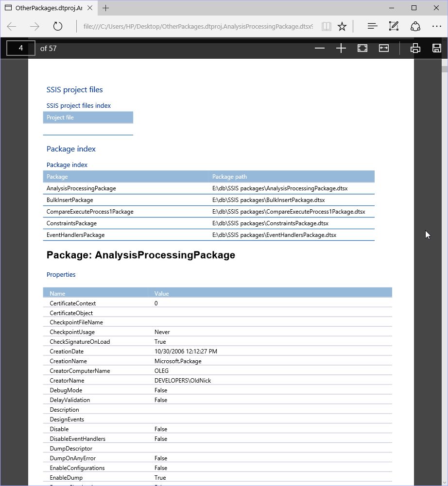
Task: Click the DelayValidation property name
Action: (70, 400)
